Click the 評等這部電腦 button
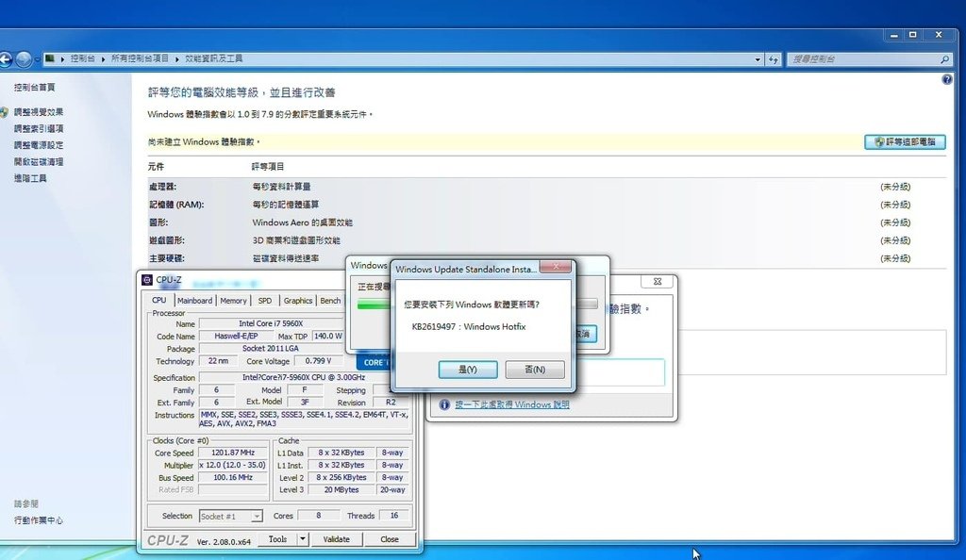The image size is (966, 560). point(905,141)
